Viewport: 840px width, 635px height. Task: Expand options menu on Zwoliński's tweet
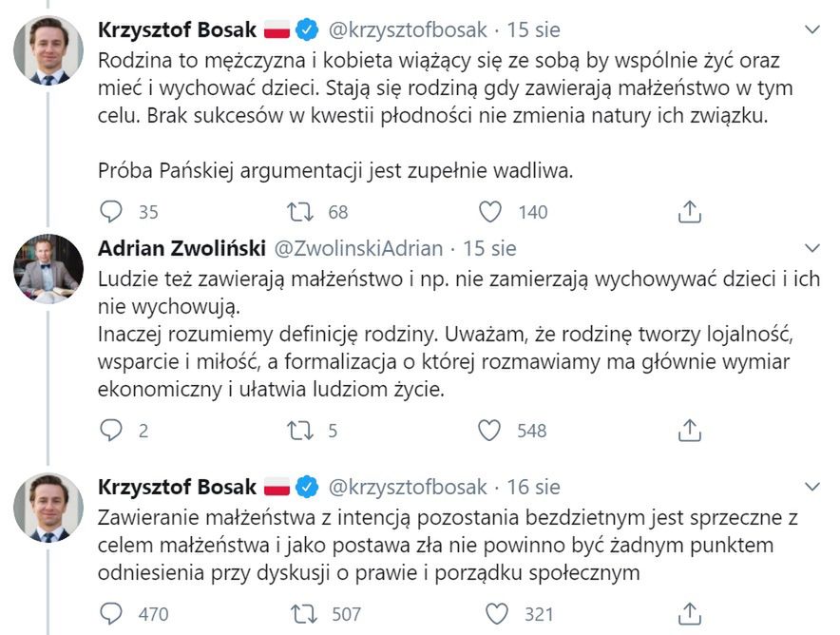[x=811, y=249]
